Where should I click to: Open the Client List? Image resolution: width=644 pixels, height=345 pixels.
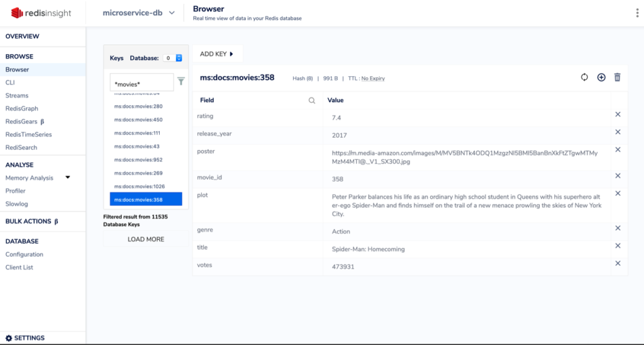(x=19, y=268)
